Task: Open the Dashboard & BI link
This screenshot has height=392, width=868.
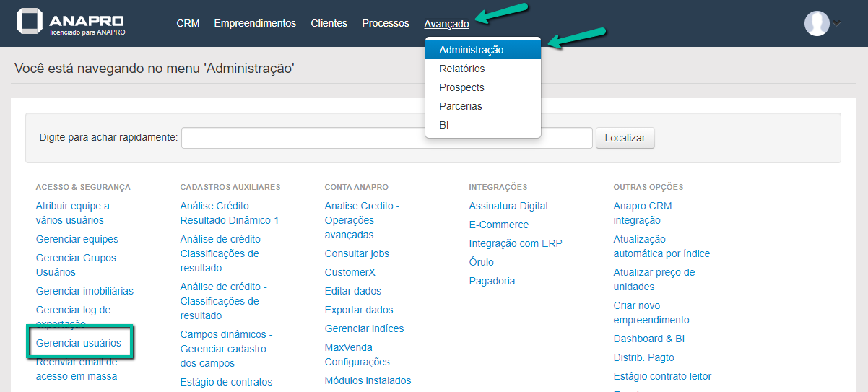Action: [x=649, y=339]
